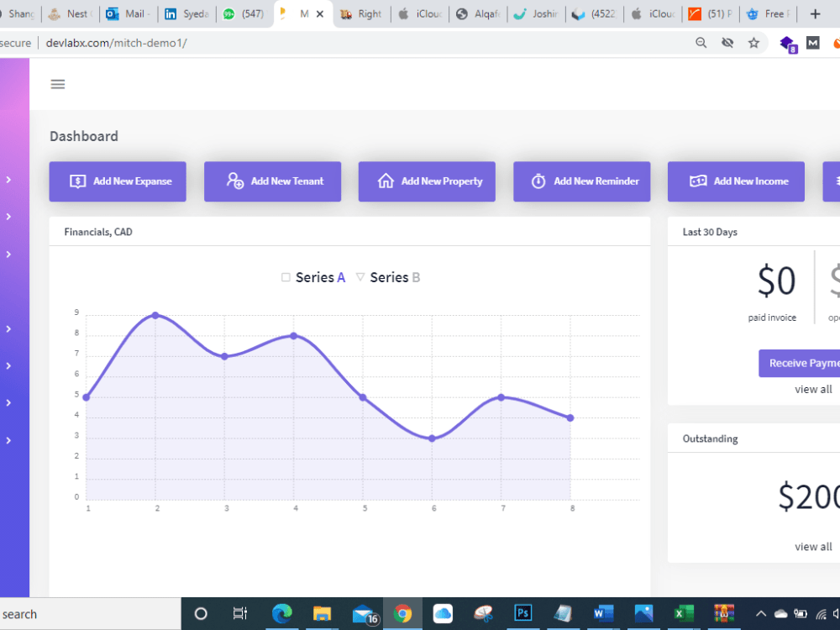Open Task View in the taskbar
The image size is (840, 630).
tap(240, 613)
